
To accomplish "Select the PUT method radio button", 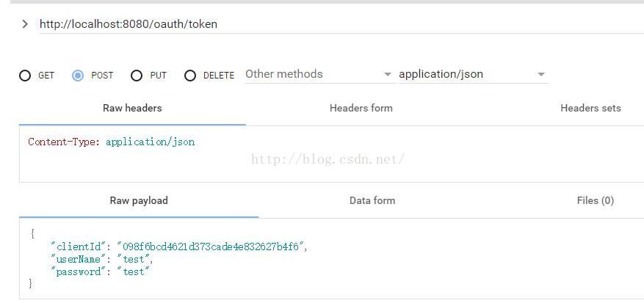I will 137,75.
